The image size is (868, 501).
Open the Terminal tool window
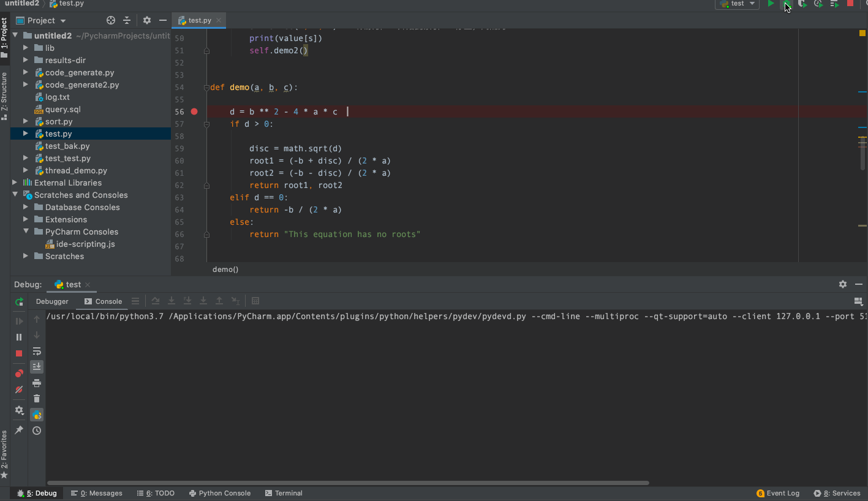(x=284, y=493)
